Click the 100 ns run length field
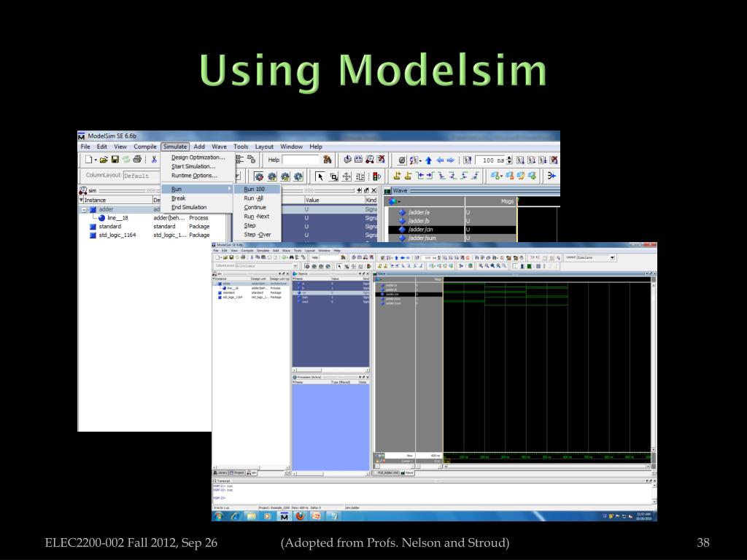This screenshot has height=560, width=747. pos(491,160)
